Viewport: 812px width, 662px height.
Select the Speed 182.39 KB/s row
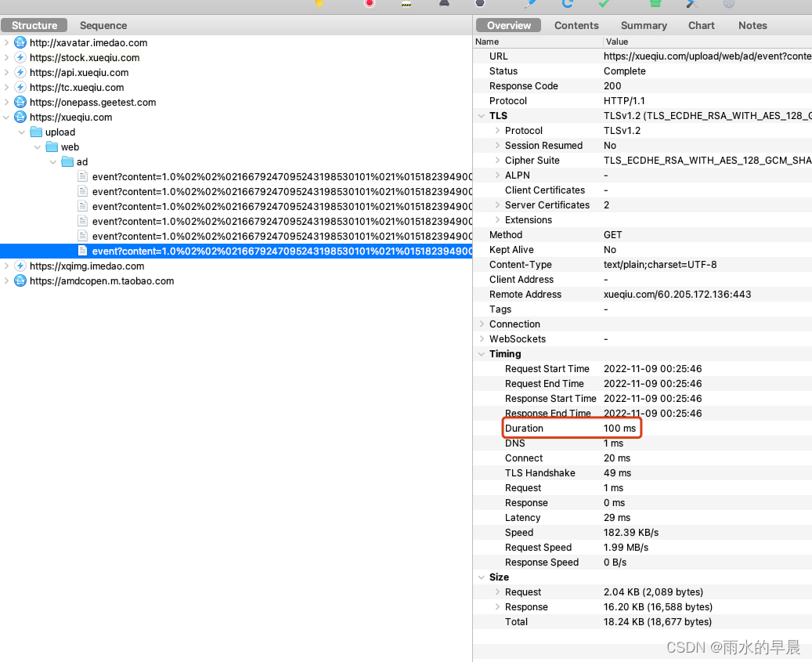[x=643, y=533]
